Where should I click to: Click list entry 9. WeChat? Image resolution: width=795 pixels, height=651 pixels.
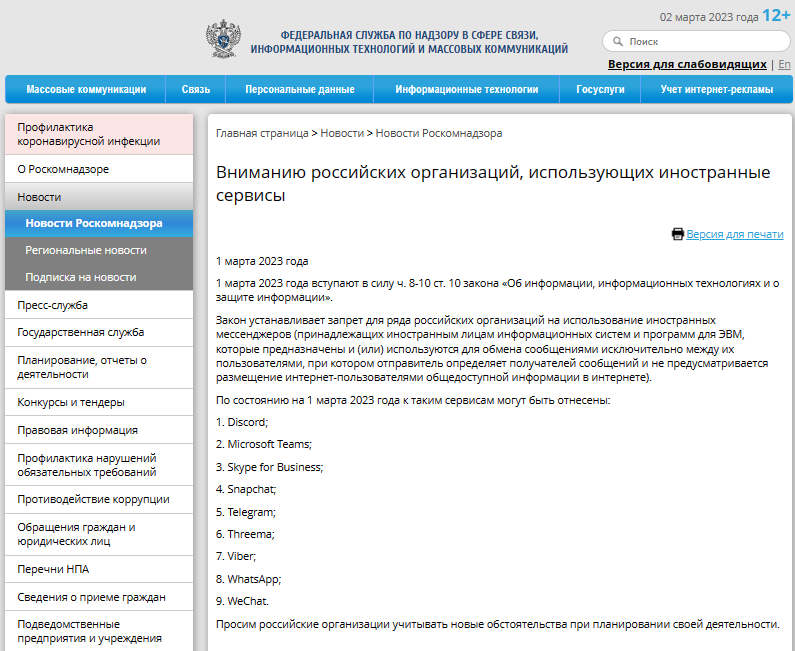pyautogui.click(x=242, y=601)
